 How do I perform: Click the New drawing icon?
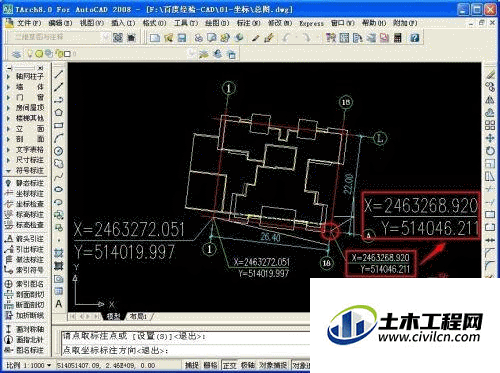click(x=155, y=38)
